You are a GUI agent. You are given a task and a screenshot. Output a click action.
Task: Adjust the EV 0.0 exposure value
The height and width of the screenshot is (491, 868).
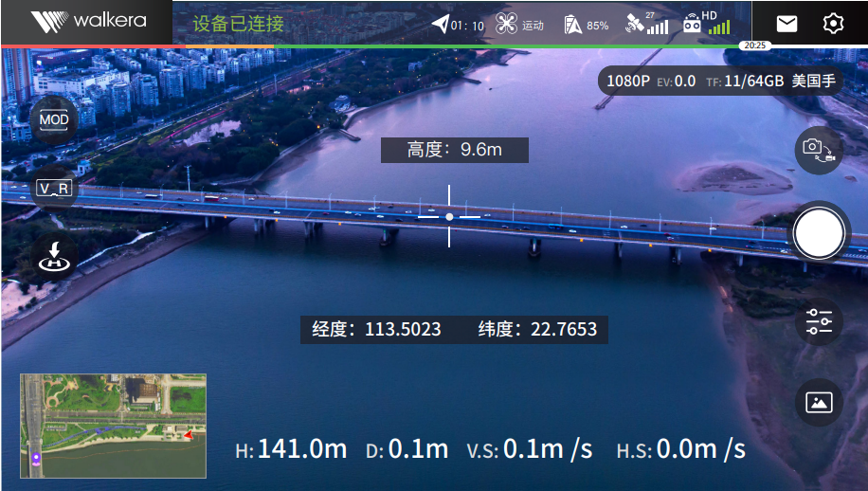pyautogui.click(x=676, y=81)
